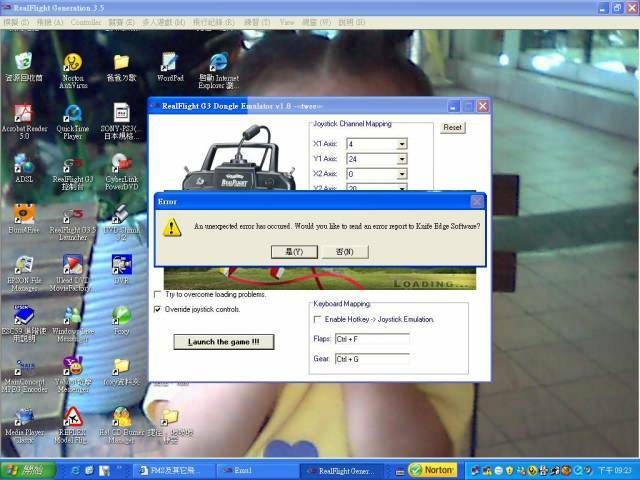Click Yes (Y) in the Error dialog
The image size is (640, 480).
(x=294, y=252)
